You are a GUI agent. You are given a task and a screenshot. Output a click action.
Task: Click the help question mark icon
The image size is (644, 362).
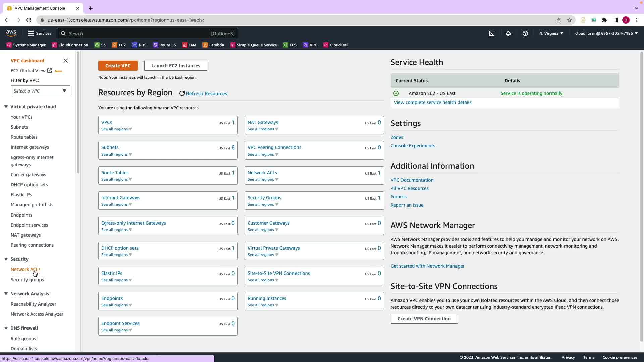(x=525, y=33)
